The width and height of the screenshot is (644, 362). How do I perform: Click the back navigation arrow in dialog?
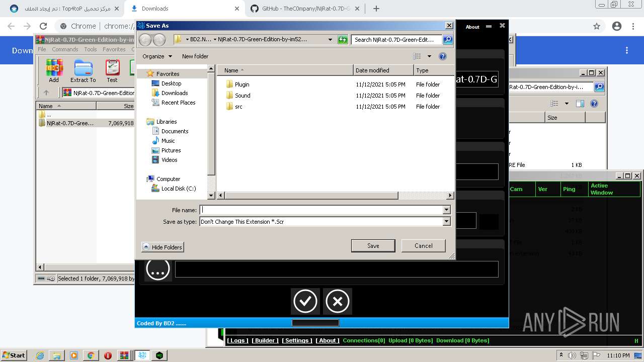coord(145,40)
